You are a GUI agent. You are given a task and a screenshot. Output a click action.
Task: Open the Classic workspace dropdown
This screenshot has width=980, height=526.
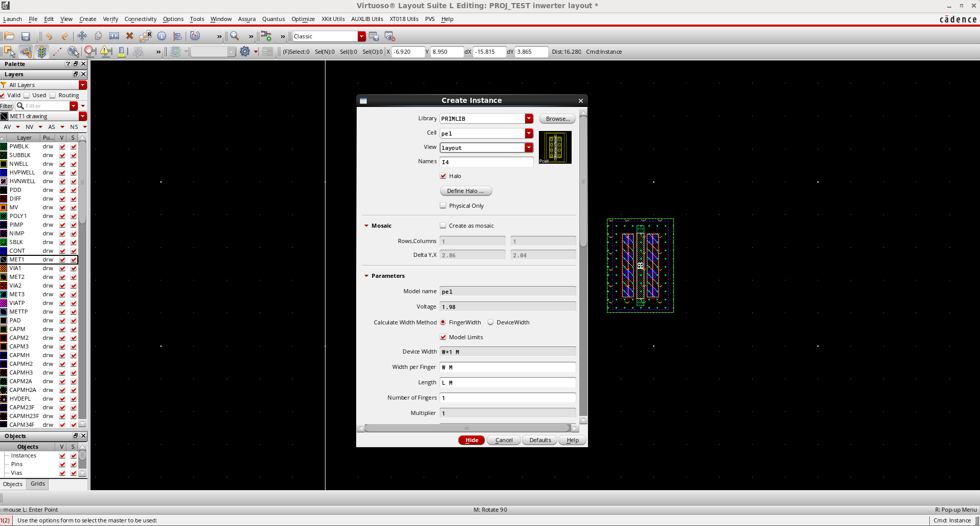pos(362,36)
